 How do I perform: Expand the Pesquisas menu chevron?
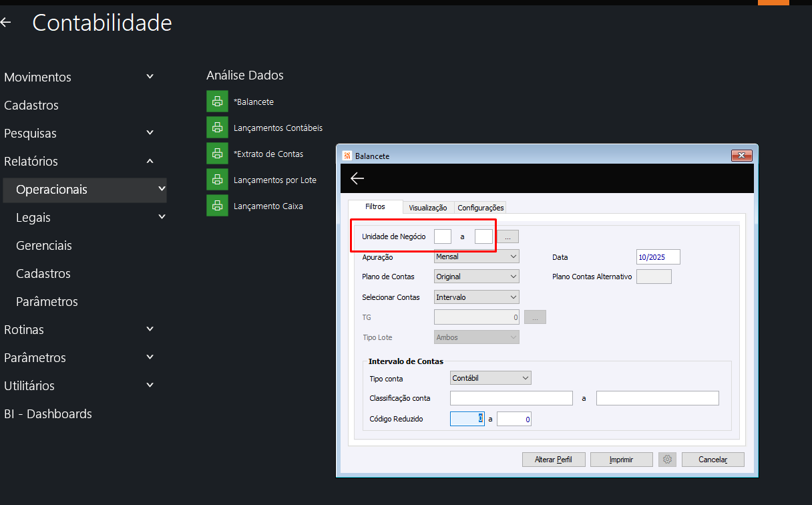(x=150, y=133)
